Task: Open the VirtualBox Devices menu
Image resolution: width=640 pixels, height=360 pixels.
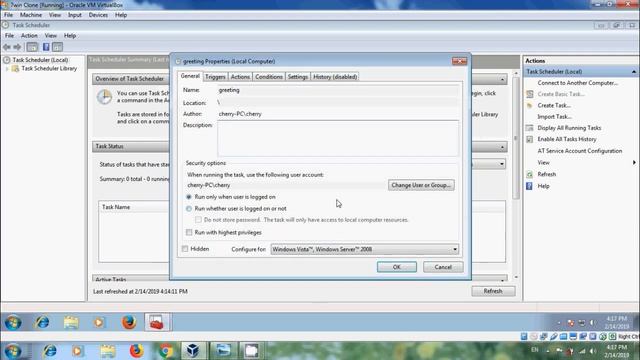Action: coord(98,15)
